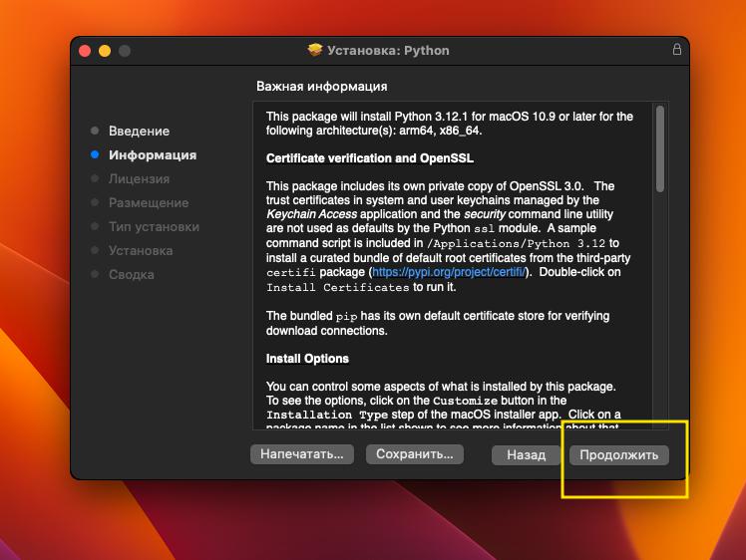Click the red close window button
This screenshot has width=746, height=560.
(85, 51)
